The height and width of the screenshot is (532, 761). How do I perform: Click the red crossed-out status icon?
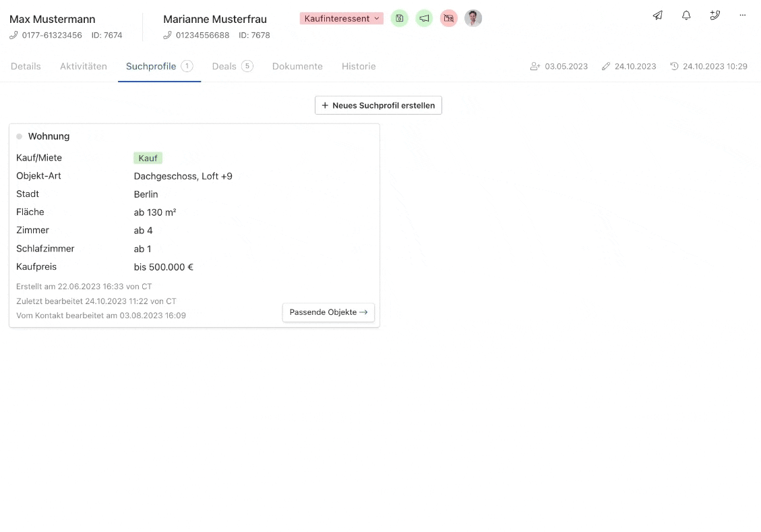point(449,18)
